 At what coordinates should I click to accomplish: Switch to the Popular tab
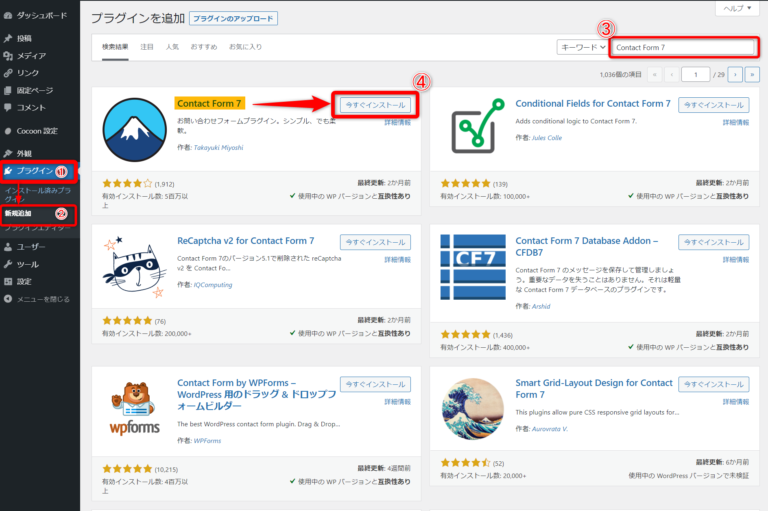172,47
